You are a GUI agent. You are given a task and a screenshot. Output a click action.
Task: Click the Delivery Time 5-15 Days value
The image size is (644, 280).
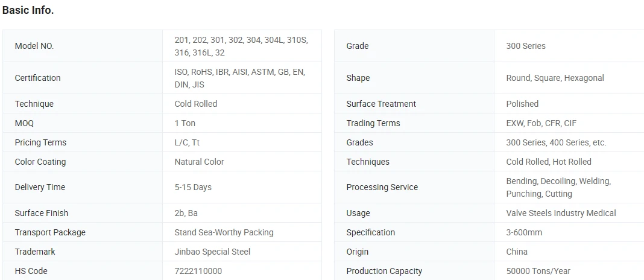[193, 188]
